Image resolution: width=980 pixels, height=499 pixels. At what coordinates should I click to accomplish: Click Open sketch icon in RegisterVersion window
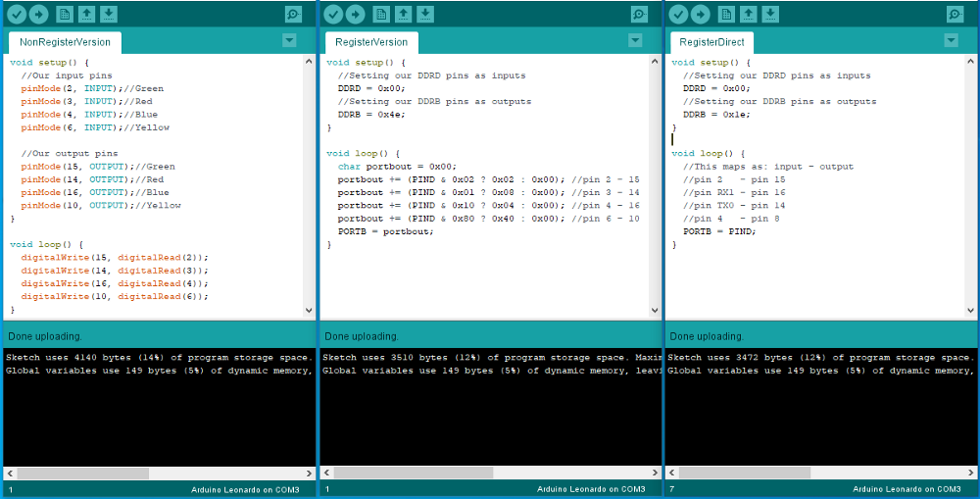403,14
